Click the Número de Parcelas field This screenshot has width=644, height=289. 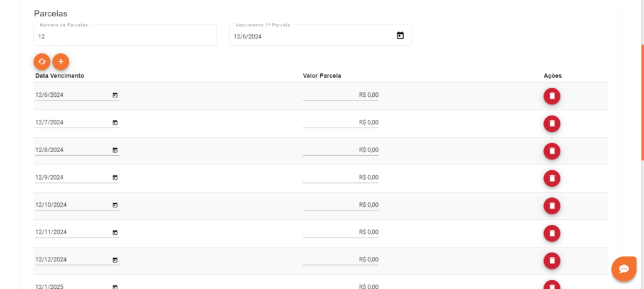tap(125, 36)
